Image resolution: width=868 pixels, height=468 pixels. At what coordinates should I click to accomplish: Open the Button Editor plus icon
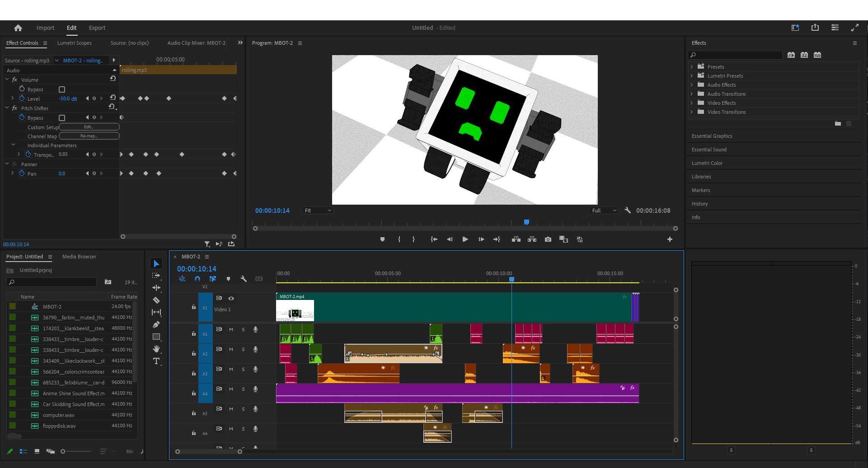(x=670, y=239)
